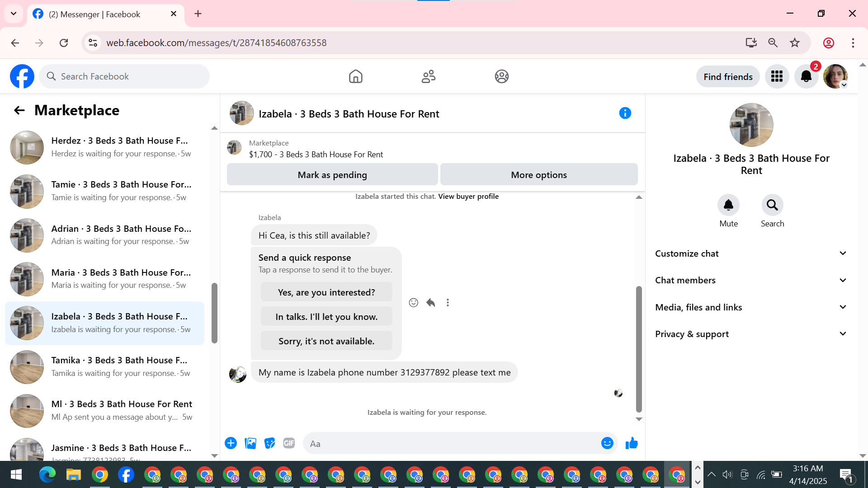
Task: Expand Customize chat section
Action: 750,253
